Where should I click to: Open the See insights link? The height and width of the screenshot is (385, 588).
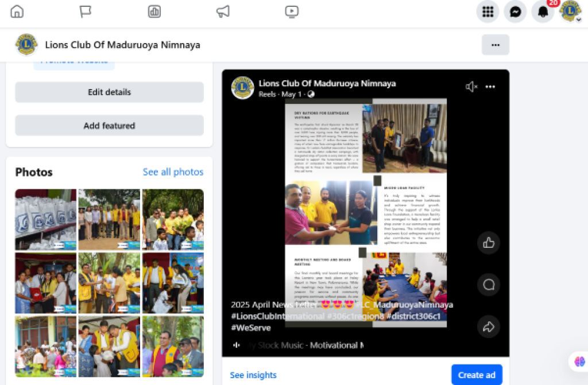coord(253,375)
